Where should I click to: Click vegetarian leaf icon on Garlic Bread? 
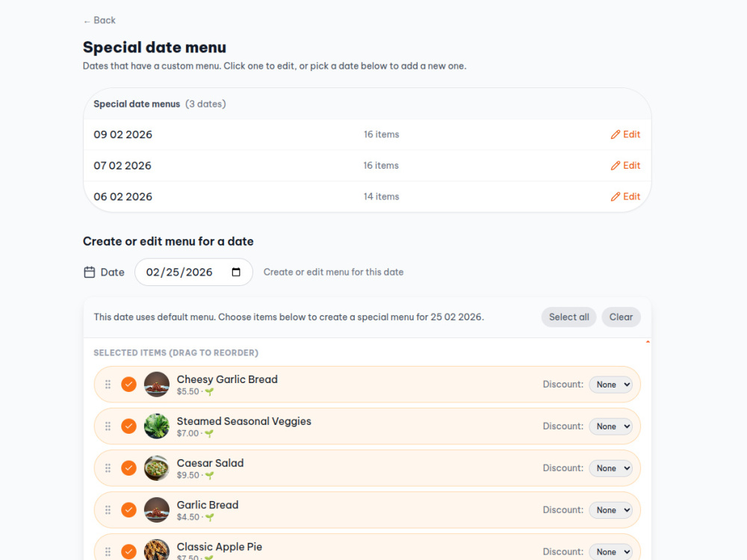(x=209, y=517)
